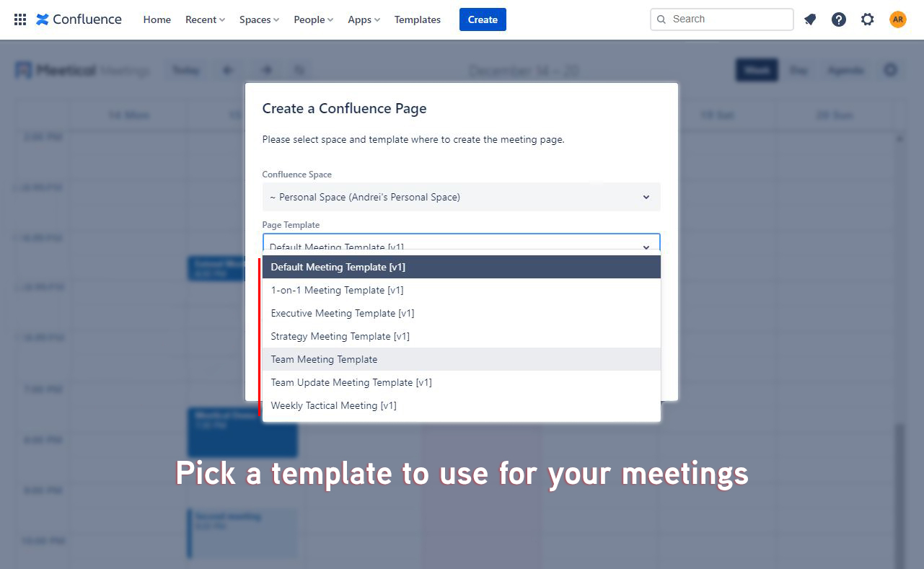Open the help question-mark icon
924x569 pixels.
838,19
